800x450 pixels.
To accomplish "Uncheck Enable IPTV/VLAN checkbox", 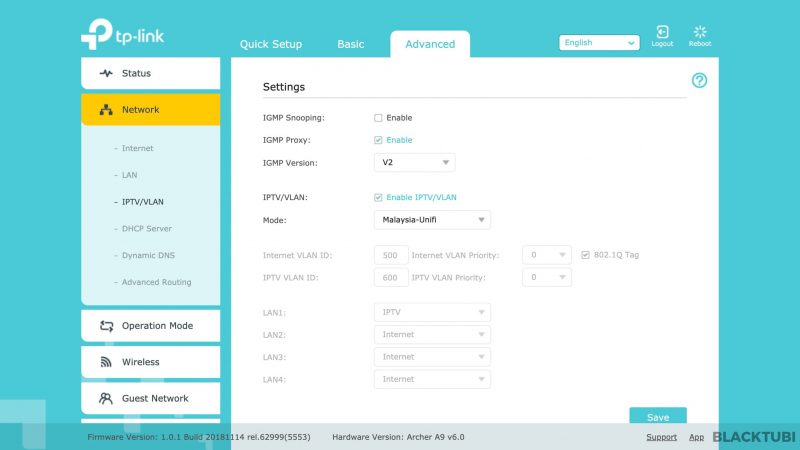I will click(x=379, y=197).
